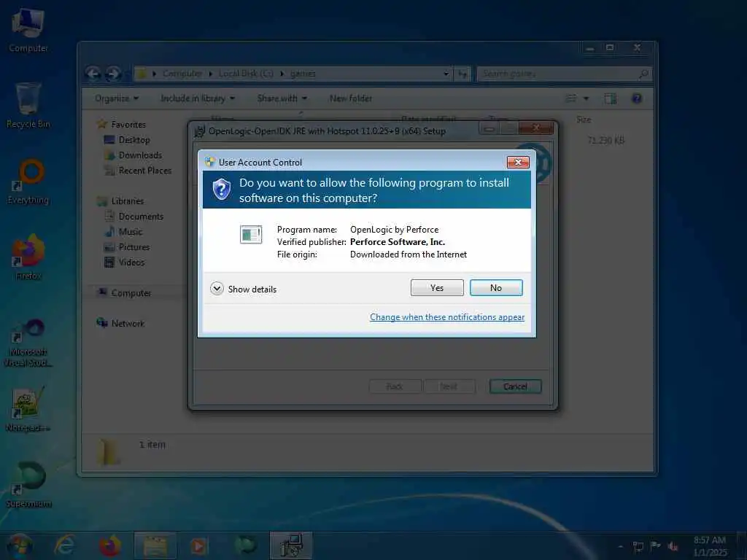Click Explorer Forward navigation arrow
The width and height of the screenshot is (747, 560).
pyautogui.click(x=113, y=74)
